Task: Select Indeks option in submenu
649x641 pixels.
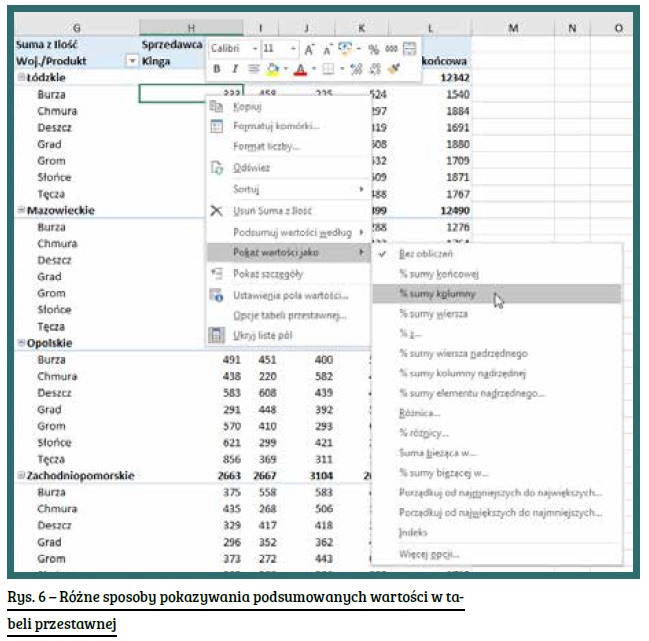Action: click(497, 532)
